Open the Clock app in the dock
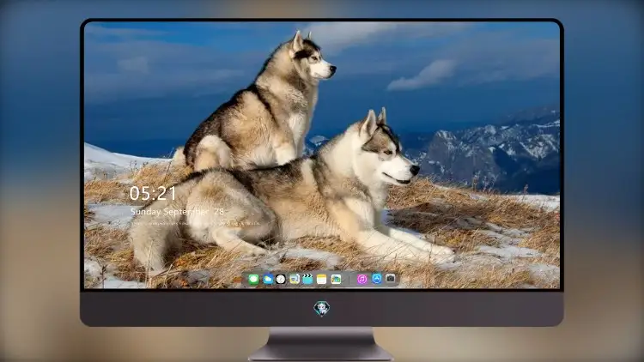 281,280
